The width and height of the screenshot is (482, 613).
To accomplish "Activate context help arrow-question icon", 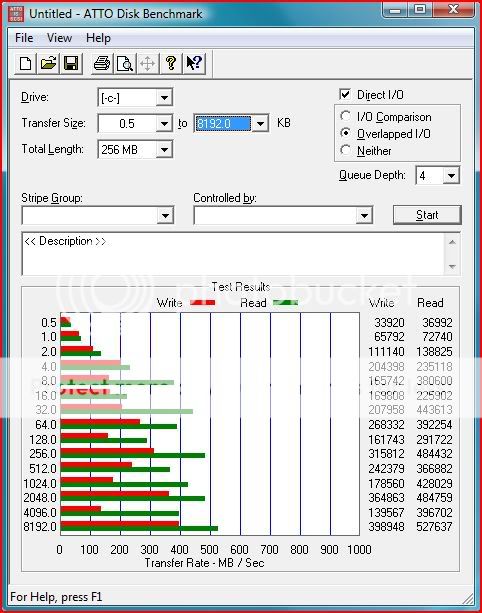I will (194, 63).
